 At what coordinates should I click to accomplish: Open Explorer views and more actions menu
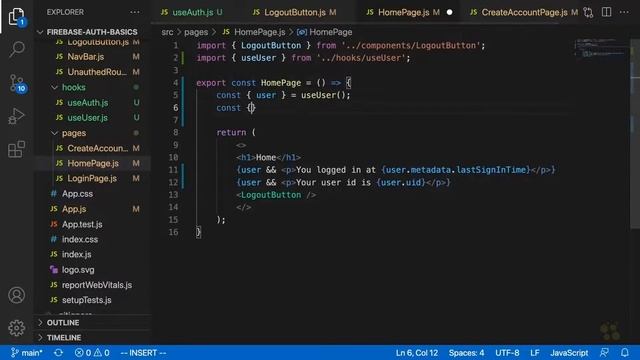click(x=135, y=12)
